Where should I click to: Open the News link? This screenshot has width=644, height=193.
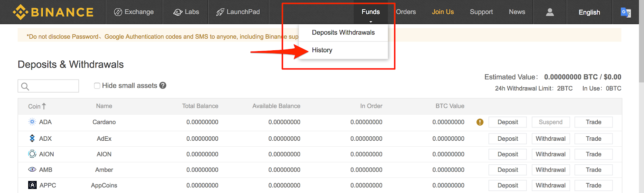517,12
